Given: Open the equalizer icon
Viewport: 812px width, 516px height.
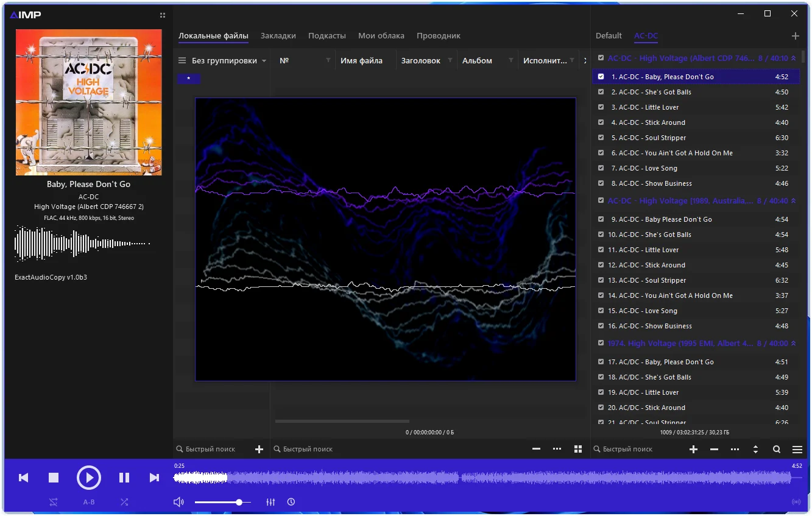Looking at the screenshot, I should (x=271, y=502).
